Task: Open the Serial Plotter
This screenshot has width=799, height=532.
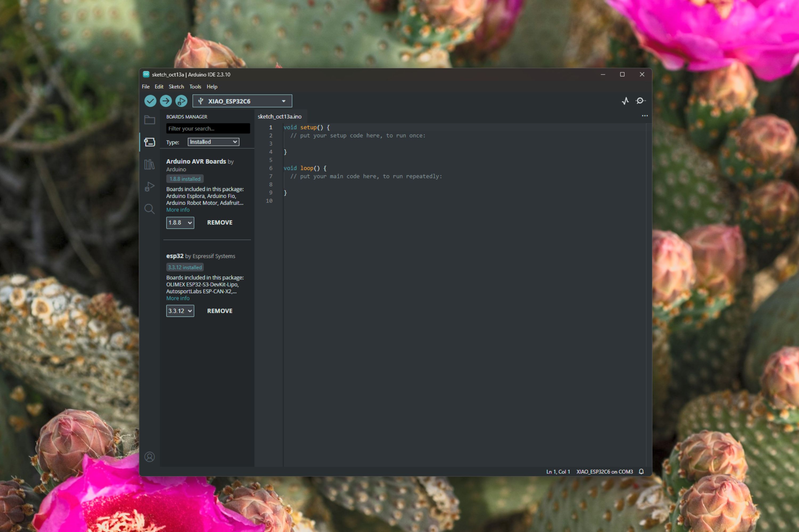Action: coord(625,101)
